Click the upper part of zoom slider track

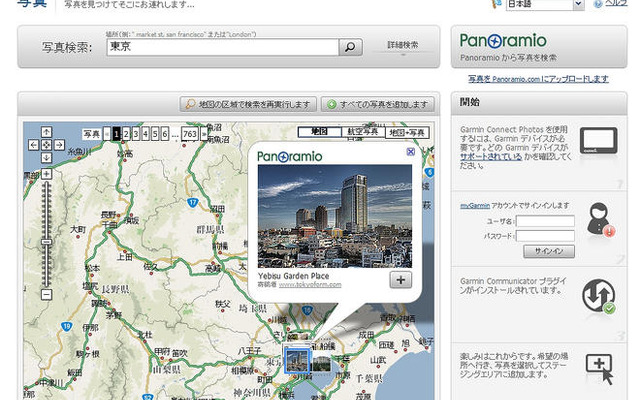pyautogui.click(x=47, y=208)
